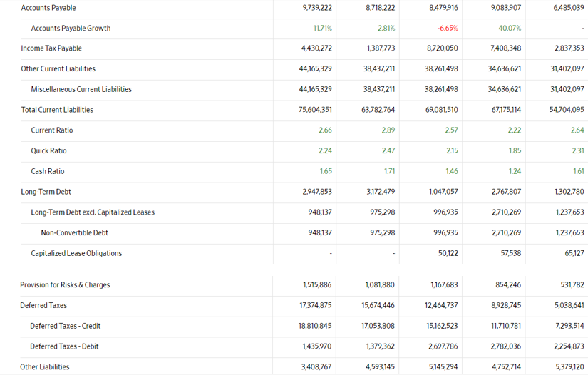The image size is (588, 375).
Task: Select Quick Ratio value 1.85
Action: coord(515,150)
